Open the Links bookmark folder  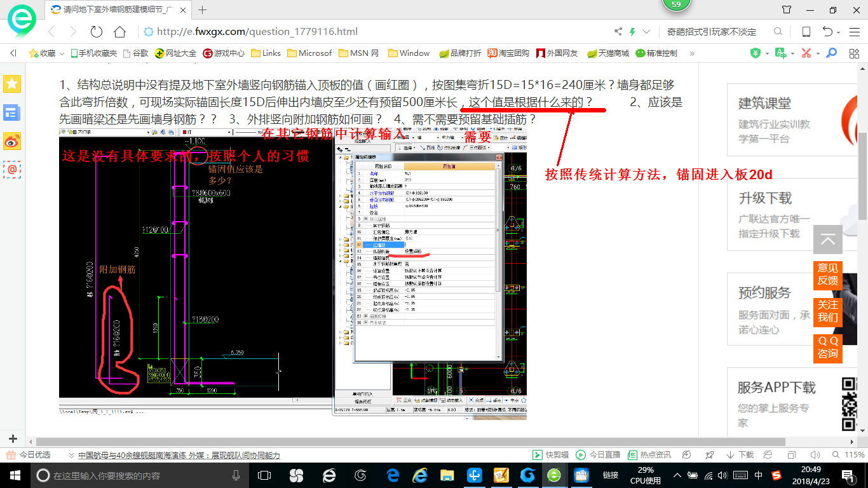(x=266, y=53)
